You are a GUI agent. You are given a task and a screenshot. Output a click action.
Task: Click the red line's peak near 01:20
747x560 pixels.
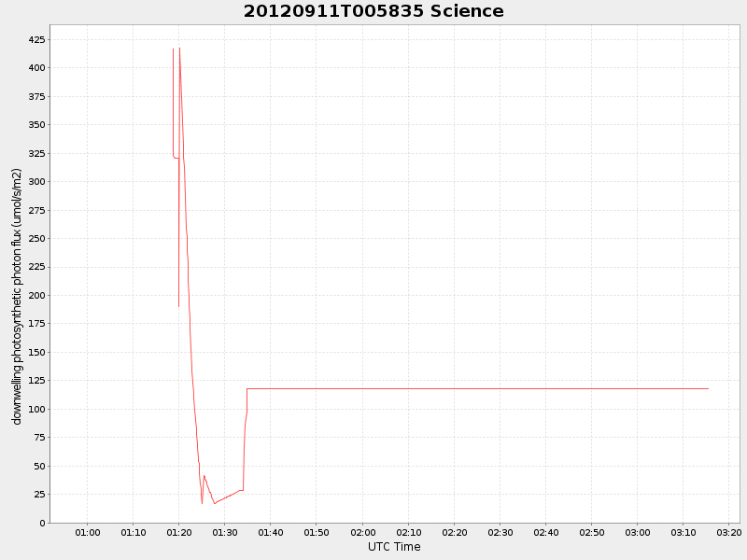click(179, 49)
